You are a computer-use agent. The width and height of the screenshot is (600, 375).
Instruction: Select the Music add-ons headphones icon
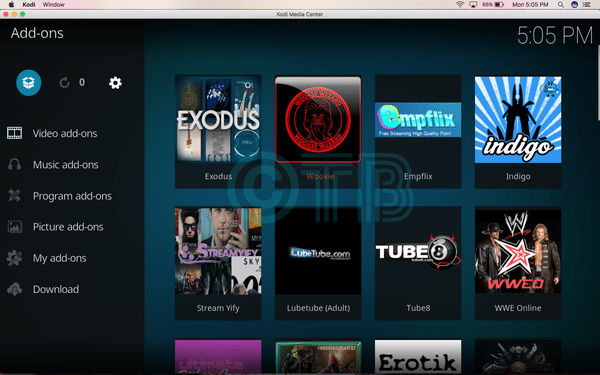[15, 165]
